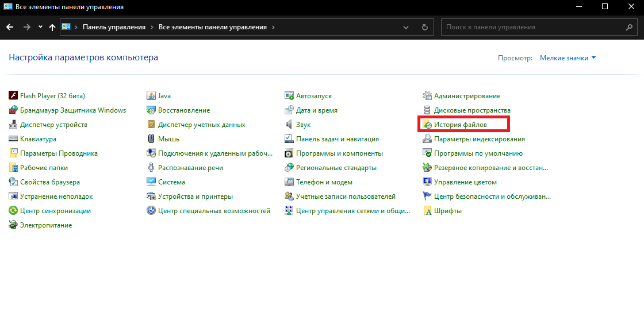Open the Учетные записи пользователей icon
The width and height of the screenshot is (644, 316).
(x=289, y=196)
